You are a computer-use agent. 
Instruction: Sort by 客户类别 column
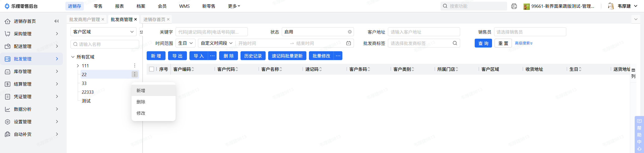pyautogui.click(x=413, y=69)
